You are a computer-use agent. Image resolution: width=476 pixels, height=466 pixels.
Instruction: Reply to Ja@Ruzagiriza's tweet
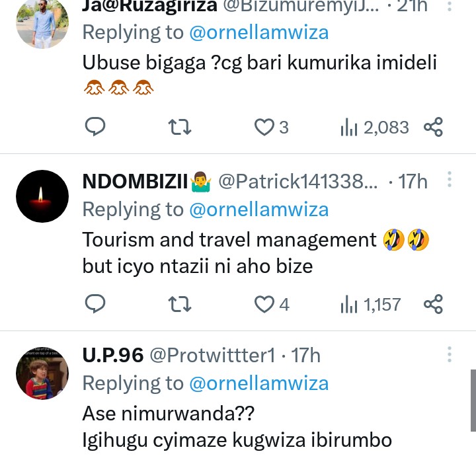pyautogui.click(x=96, y=127)
